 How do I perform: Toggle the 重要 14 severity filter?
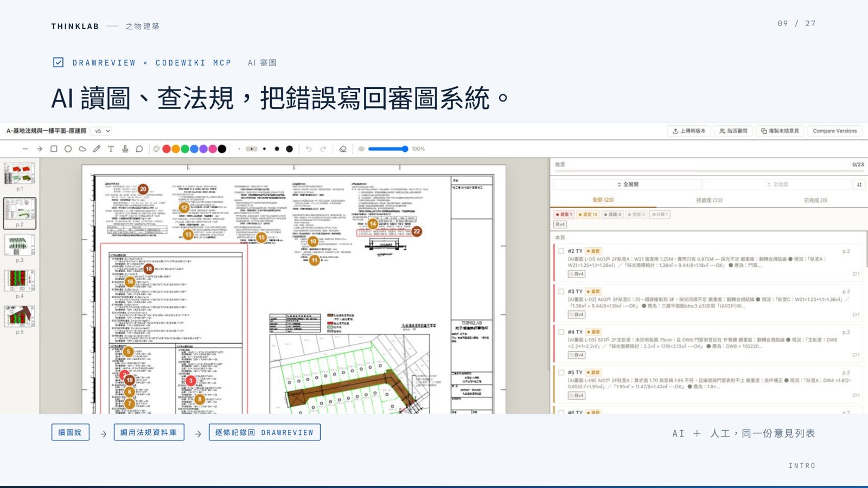(x=588, y=215)
